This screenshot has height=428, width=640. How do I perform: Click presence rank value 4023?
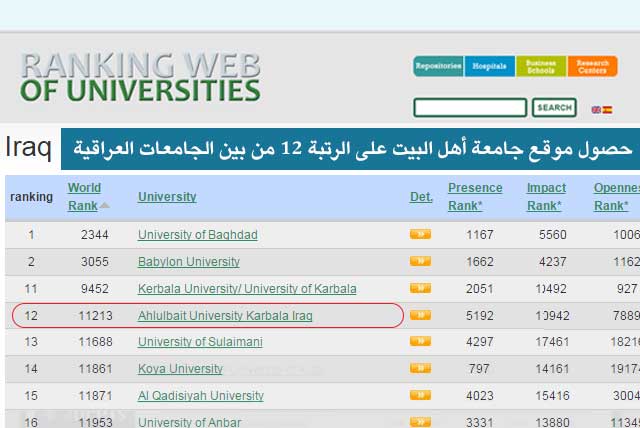[x=480, y=395]
